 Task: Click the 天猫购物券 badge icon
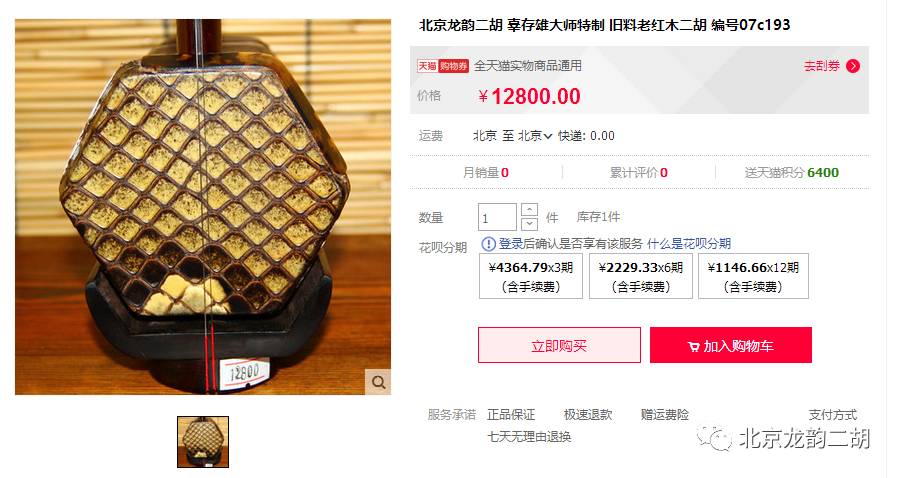[x=443, y=66]
